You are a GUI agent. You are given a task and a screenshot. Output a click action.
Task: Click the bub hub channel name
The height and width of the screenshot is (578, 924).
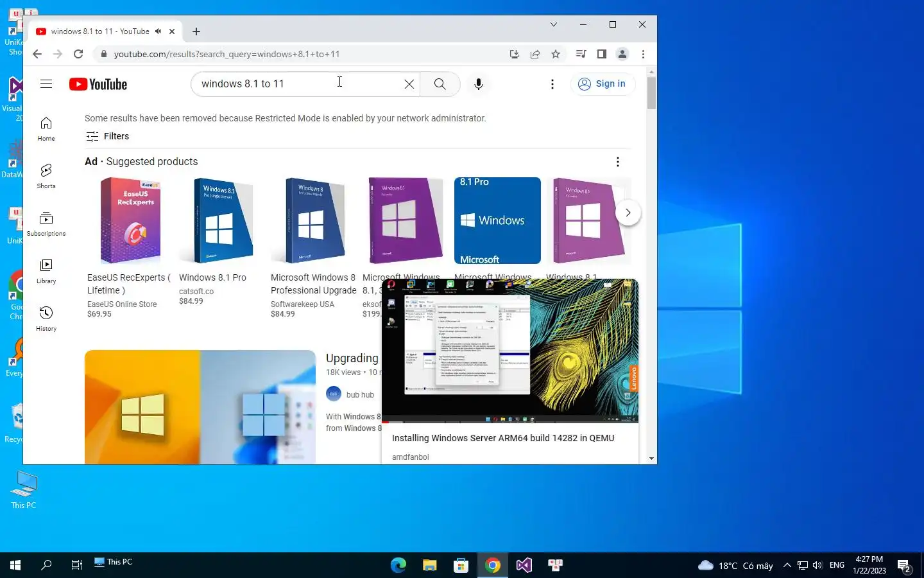click(360, 395)
